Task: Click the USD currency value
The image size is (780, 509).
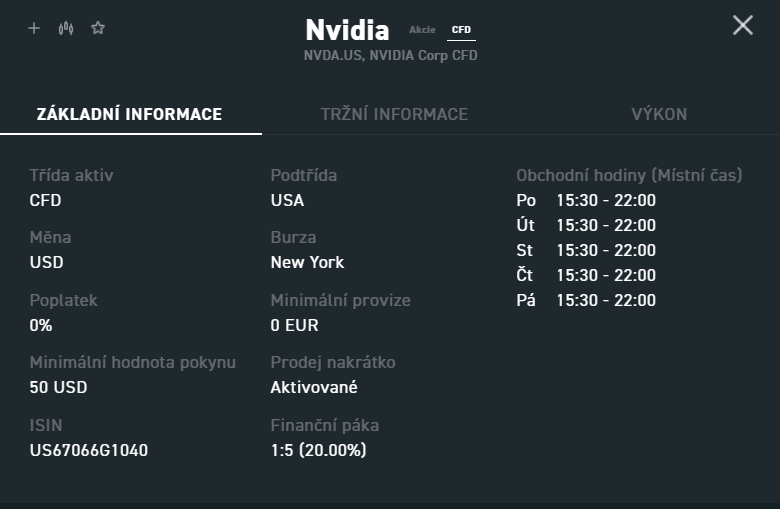Action: tap(46, 262)
